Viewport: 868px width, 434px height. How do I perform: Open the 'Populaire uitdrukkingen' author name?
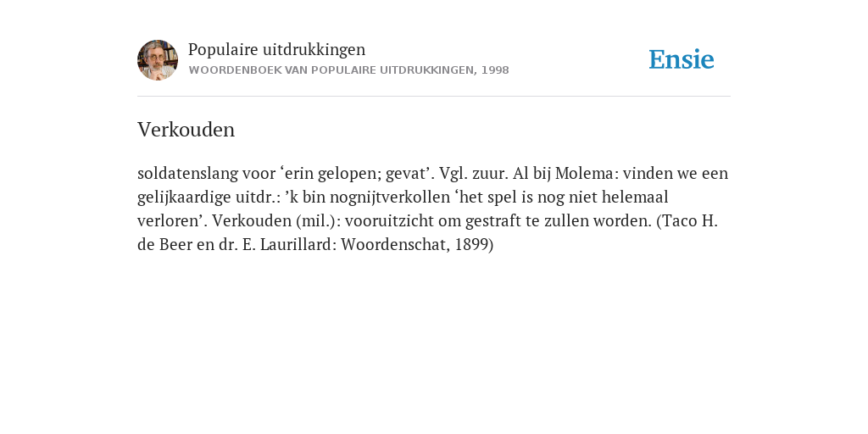(277, 49)
